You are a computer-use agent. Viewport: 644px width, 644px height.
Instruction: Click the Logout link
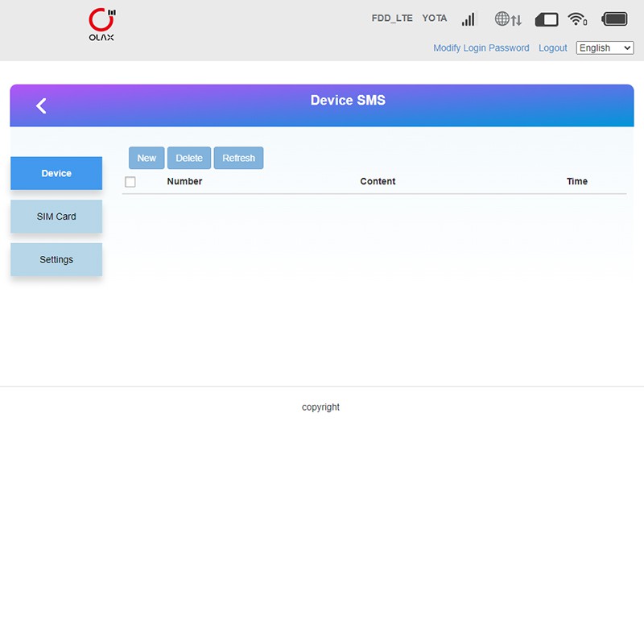(x=553, y=48)
